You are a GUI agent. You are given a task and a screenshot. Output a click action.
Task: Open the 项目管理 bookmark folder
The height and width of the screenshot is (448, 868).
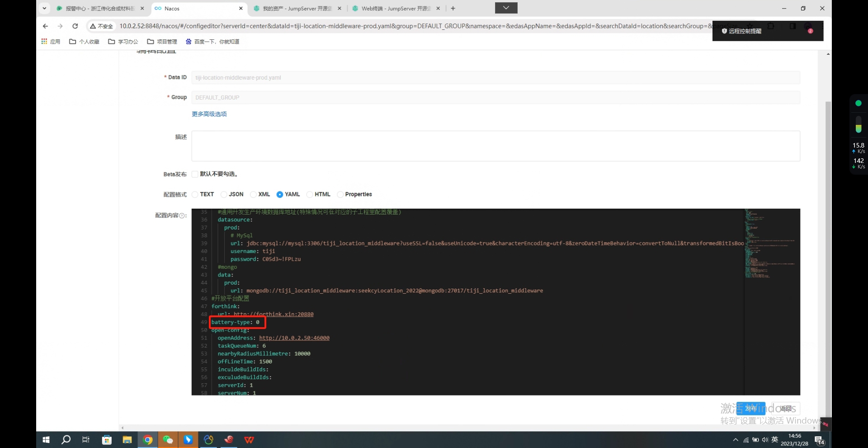coord(162,42)
